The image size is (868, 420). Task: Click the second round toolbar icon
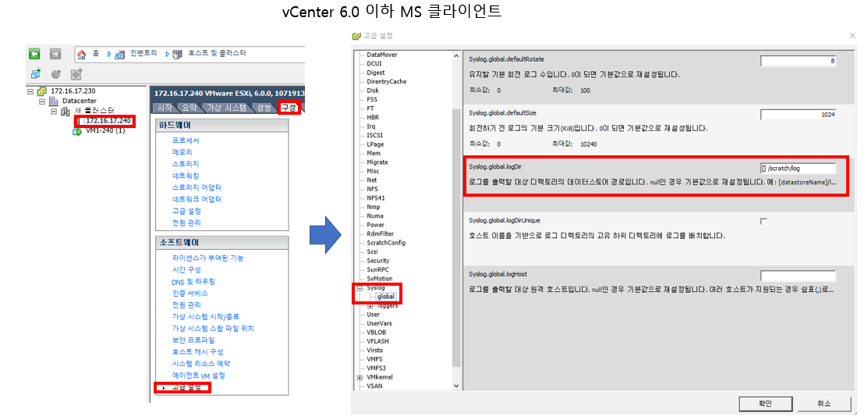[55, 73]
